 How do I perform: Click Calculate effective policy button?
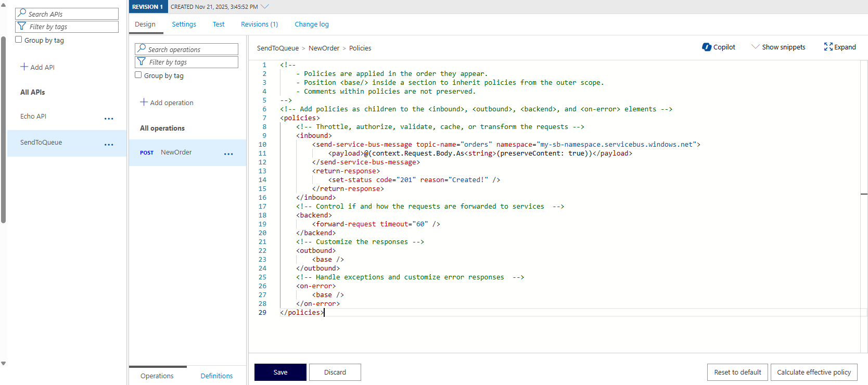click(813, 372)
